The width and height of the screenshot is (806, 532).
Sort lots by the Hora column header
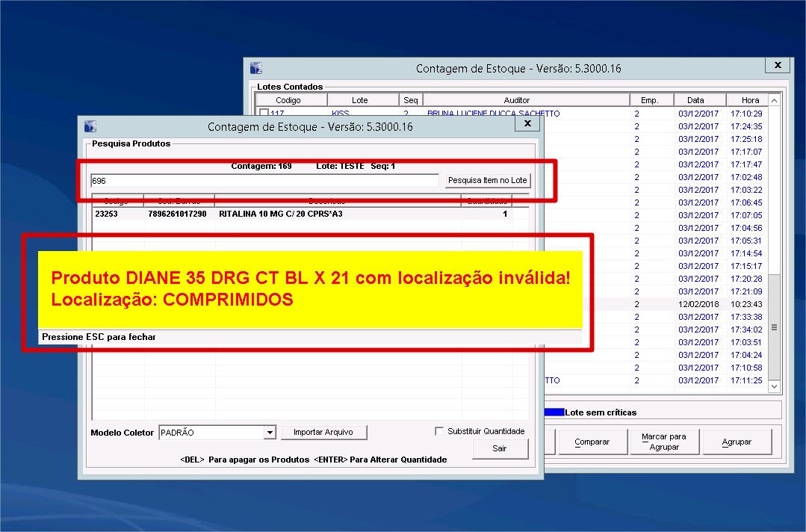750,100
